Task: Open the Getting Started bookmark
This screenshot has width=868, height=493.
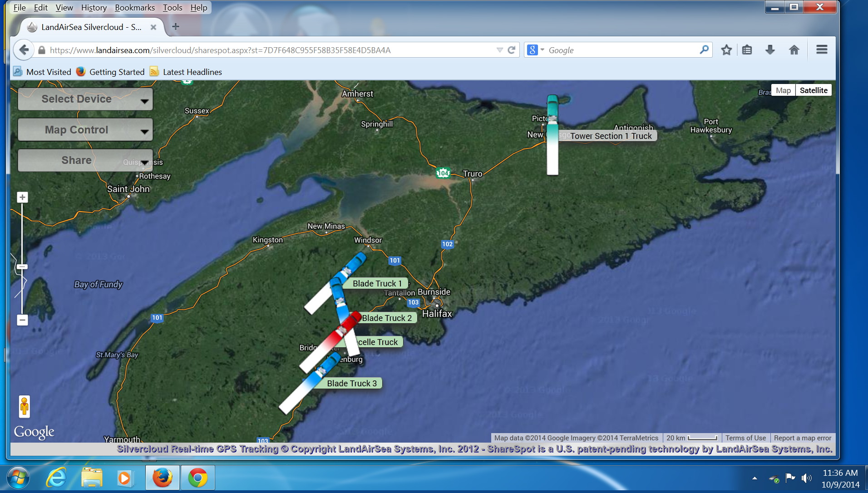Action: [110, 72]
